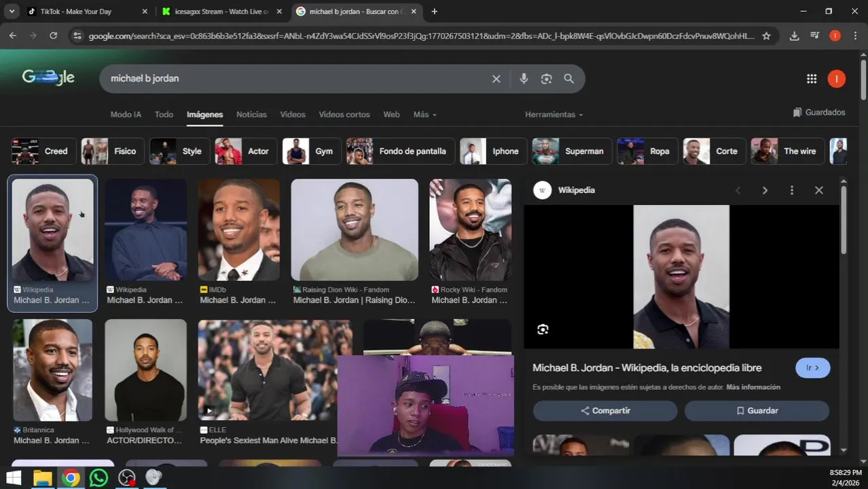
Task: Open the Guardados link
Action: point(819,113)
